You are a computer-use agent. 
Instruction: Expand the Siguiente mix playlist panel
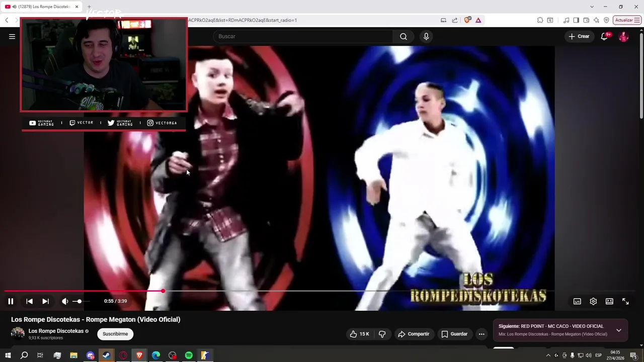click(x=618, y=330)
